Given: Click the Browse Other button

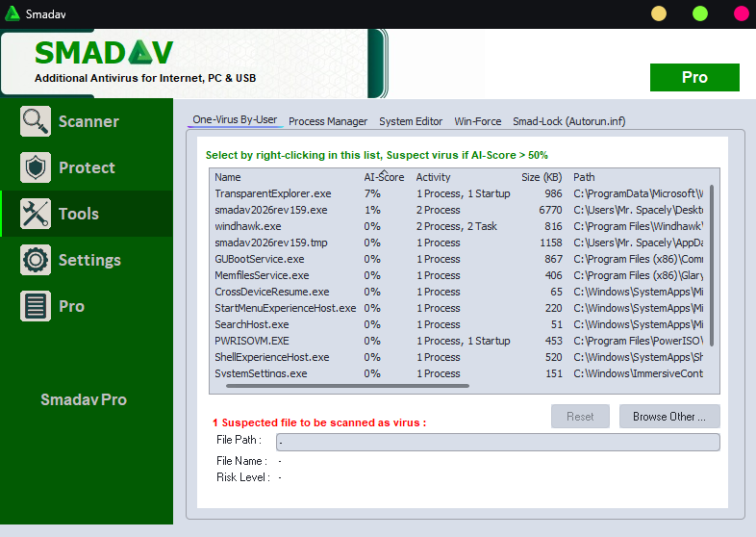Looking at the screenshot, I should tap(669, 417).
